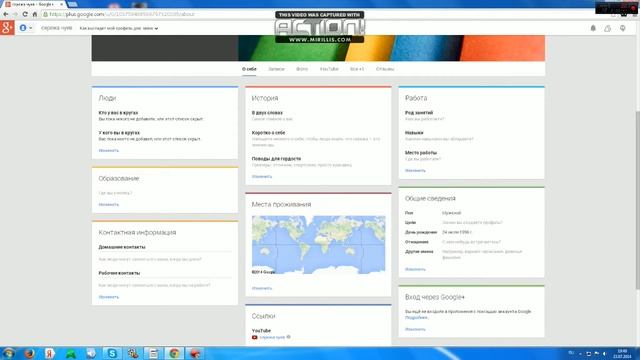Open the 'Отзывы' tab
The height and width of the screenshot is (360, 640).
coord(385,69)
